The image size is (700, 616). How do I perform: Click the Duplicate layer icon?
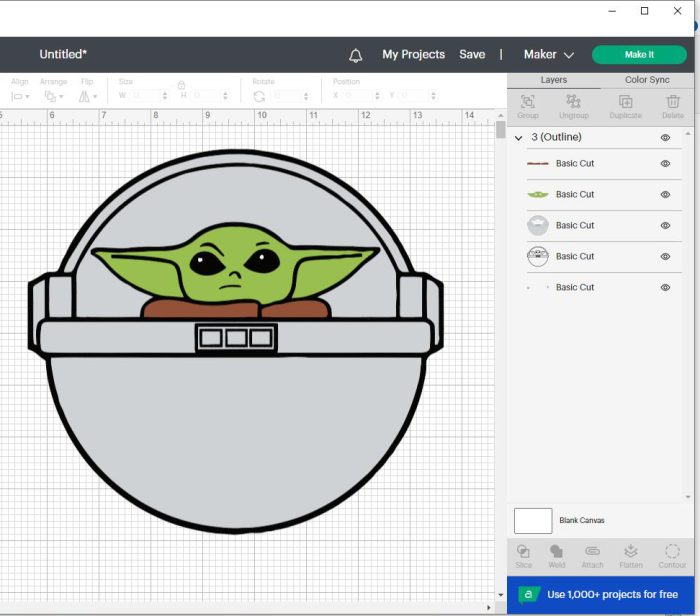[x=625, y=102]
